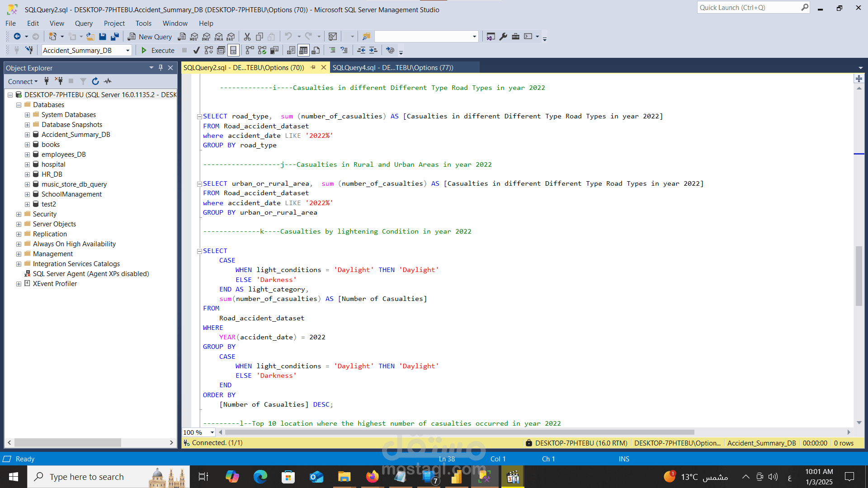Refresh the Object Explorer tree
The height and width of the screenshot is (488, 868).
click(95, 81)
